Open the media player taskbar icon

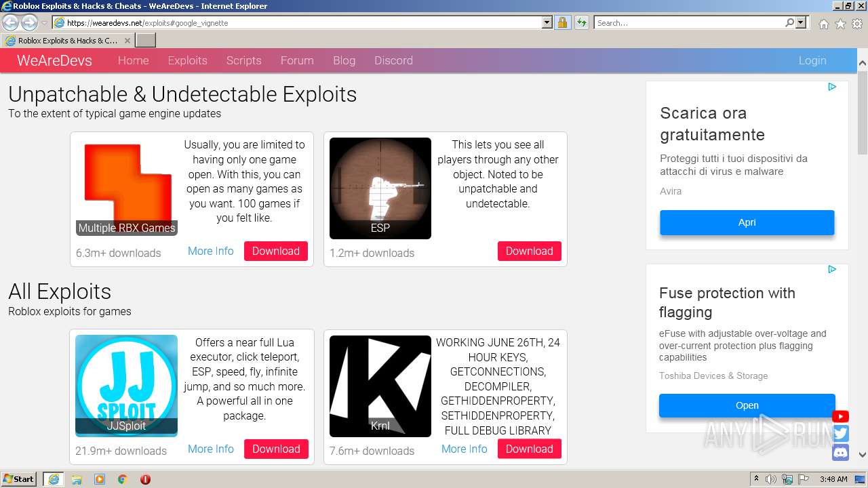click(x=100, y=479)
